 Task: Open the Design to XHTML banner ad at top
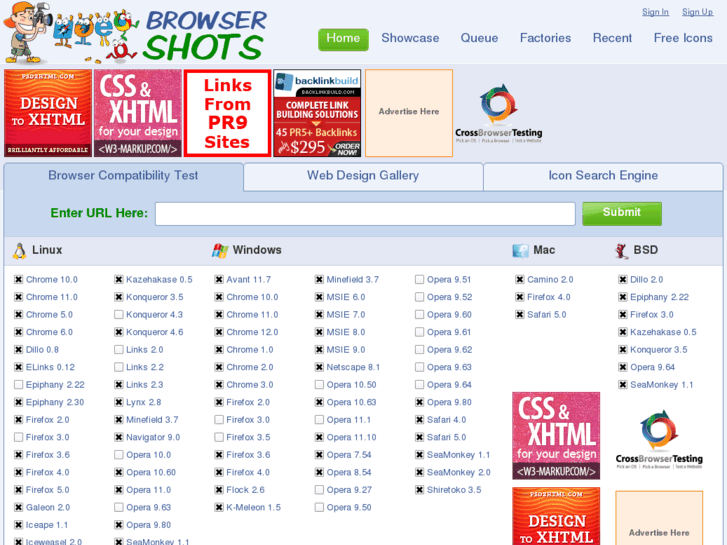tap(48, 113)
